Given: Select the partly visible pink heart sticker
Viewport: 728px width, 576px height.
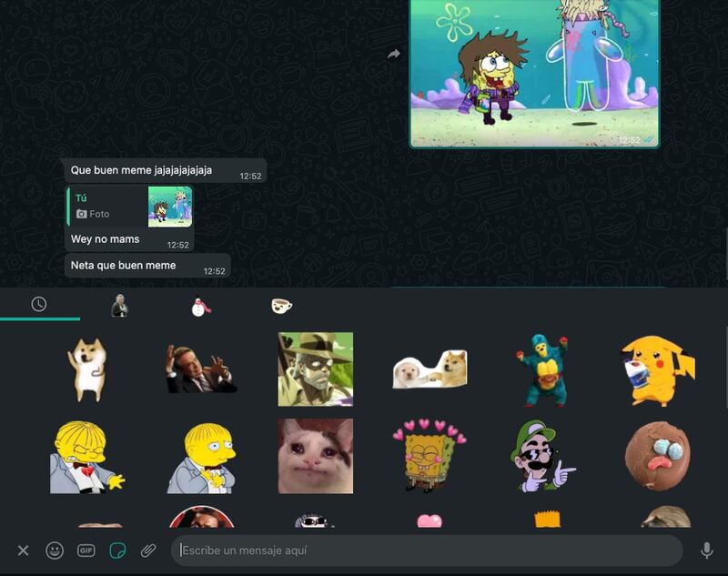Looking at the screenshot, I should tap(430, 520).
